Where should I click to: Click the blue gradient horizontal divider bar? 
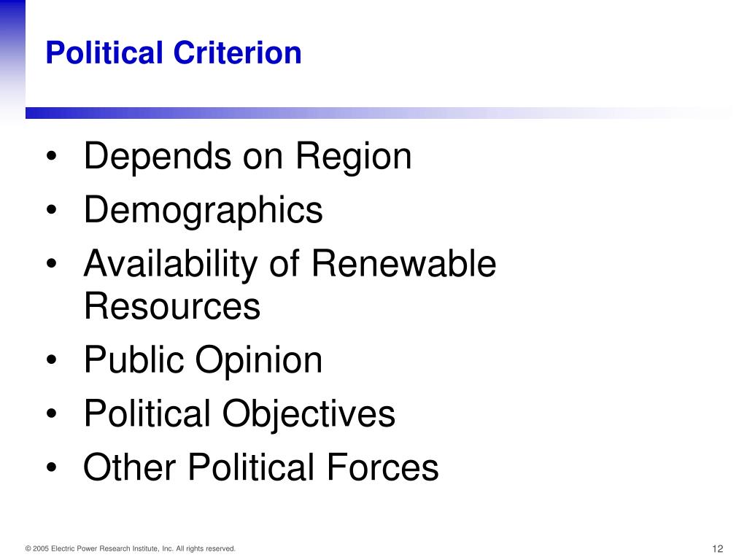click(379, 113)
